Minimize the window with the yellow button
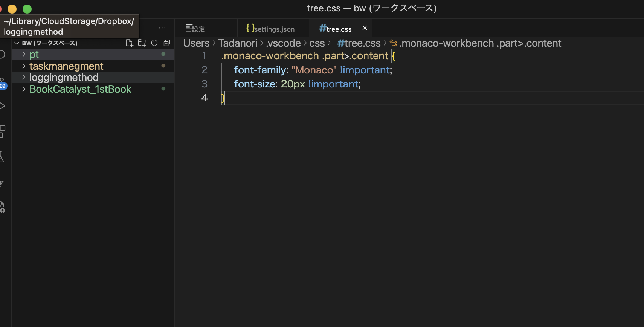 (12, 9)
